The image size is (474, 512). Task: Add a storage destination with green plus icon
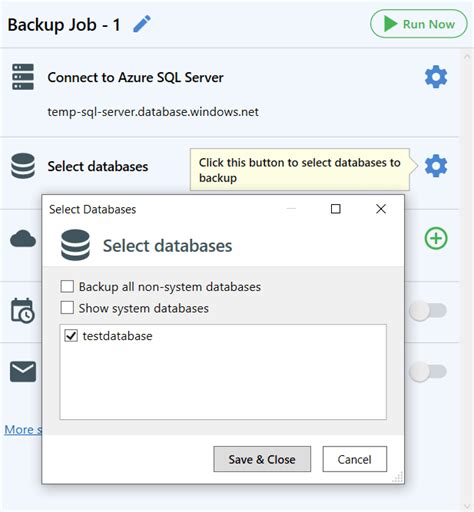click(436, 238)
